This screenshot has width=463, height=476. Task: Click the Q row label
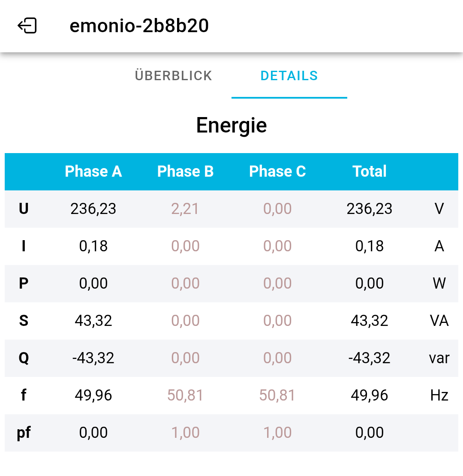pyautogui.click(x=24, y=358)
